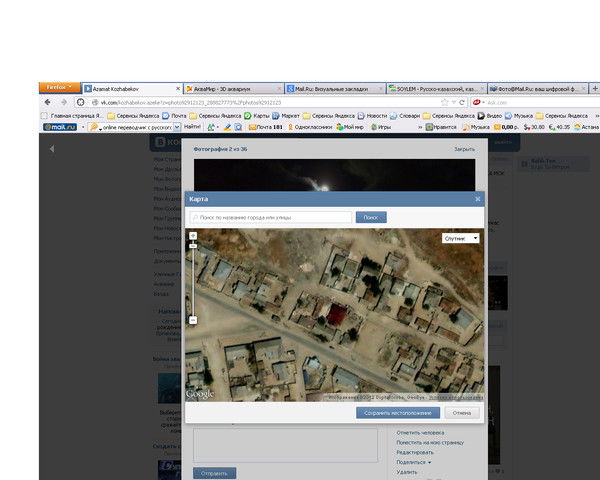This screenshot has width=600, height=480.
Task: Click the city or street search field
Action: [271, 217]
